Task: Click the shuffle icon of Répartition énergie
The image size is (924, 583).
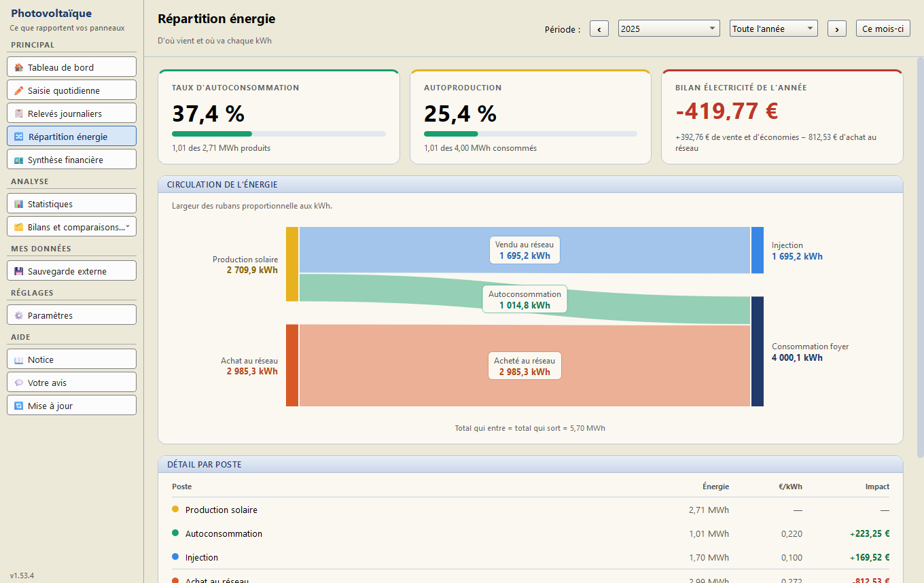Action: coord(19,137)
